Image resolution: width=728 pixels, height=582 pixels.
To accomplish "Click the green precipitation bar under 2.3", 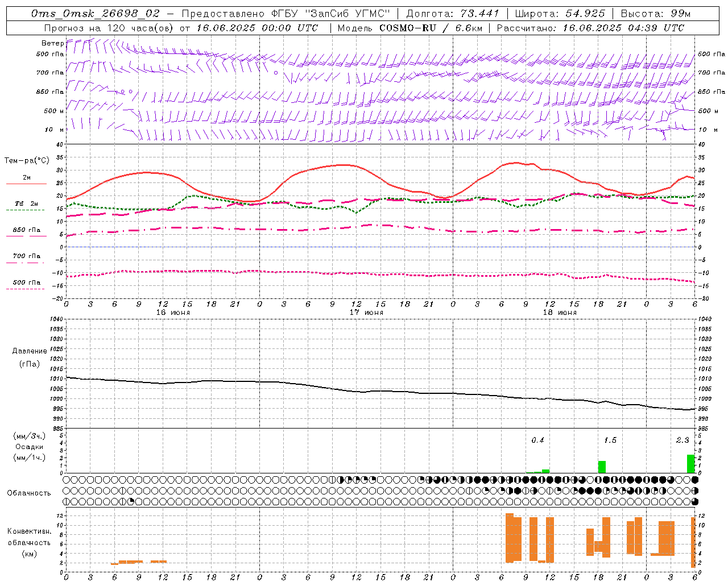I will tap(690, 464).
